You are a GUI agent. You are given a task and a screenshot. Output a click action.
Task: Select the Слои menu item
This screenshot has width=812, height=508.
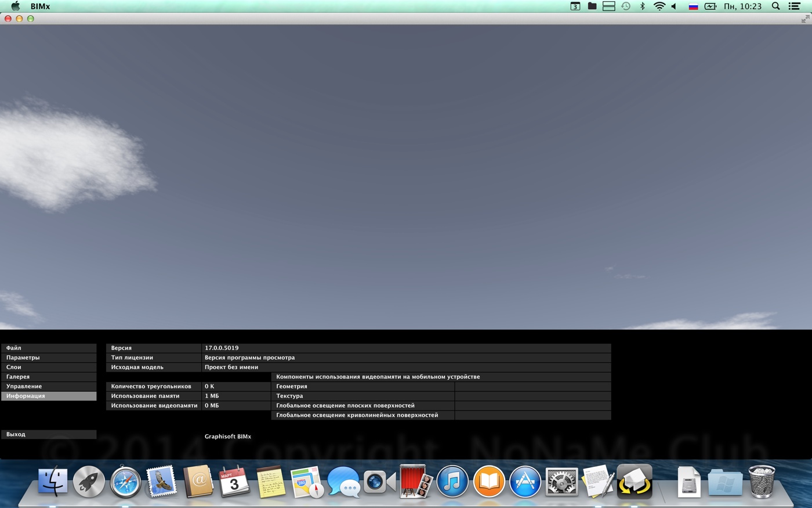(49, 368)
